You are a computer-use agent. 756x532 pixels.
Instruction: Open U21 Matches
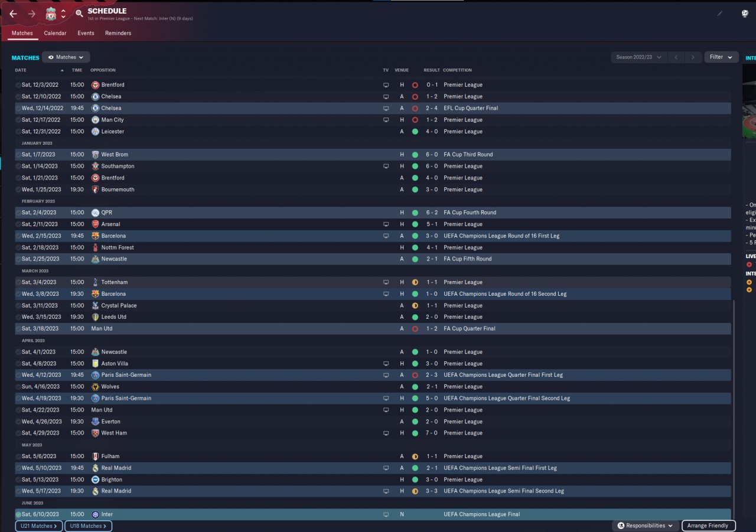tap(39, 526)
